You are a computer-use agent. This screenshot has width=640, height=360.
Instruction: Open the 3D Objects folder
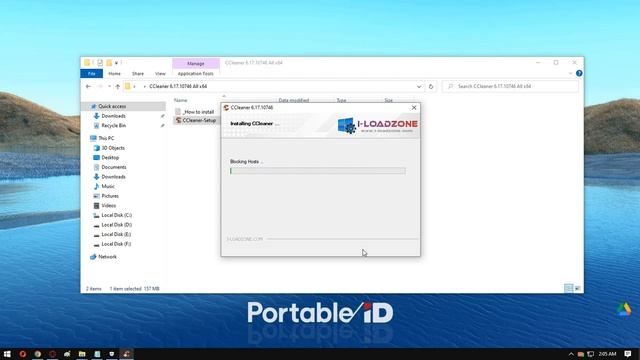[x=113, y=148]
